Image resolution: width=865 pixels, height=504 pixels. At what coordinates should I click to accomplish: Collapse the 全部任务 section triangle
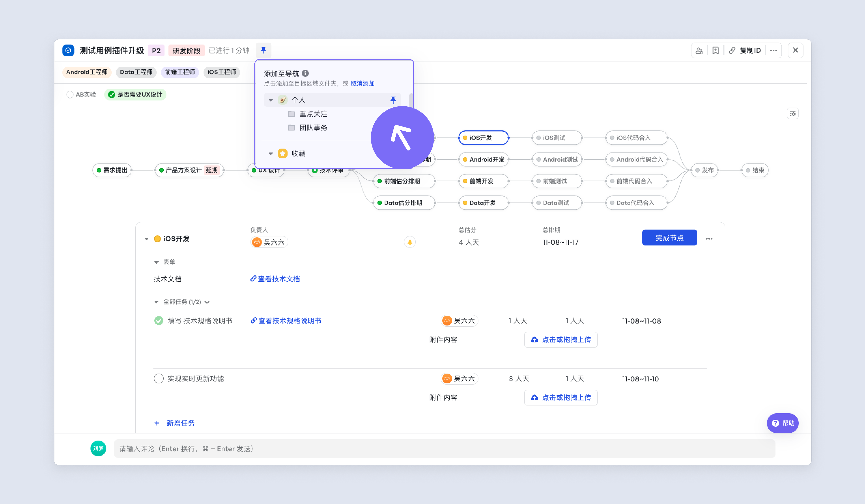click(156, 302)
